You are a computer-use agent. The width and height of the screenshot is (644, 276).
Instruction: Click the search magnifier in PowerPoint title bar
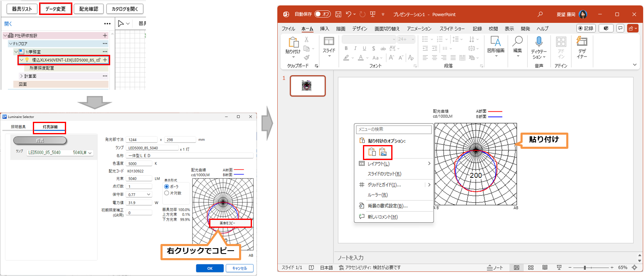pos(540,15)
